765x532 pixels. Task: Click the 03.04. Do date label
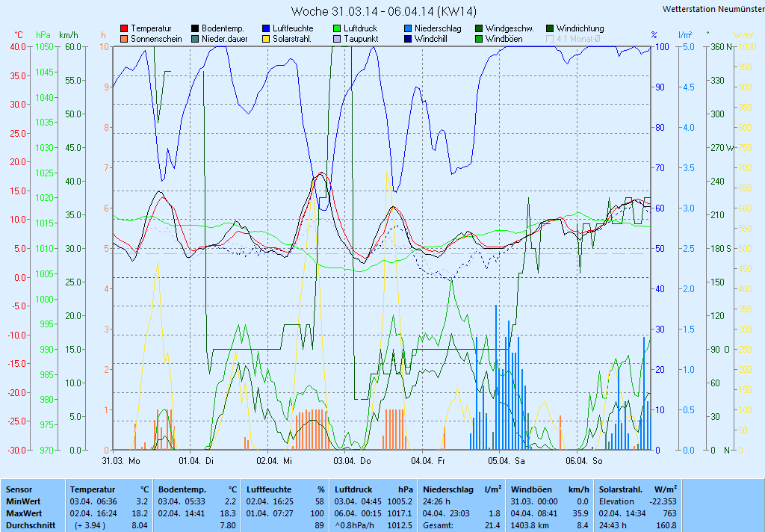[353, 461]
